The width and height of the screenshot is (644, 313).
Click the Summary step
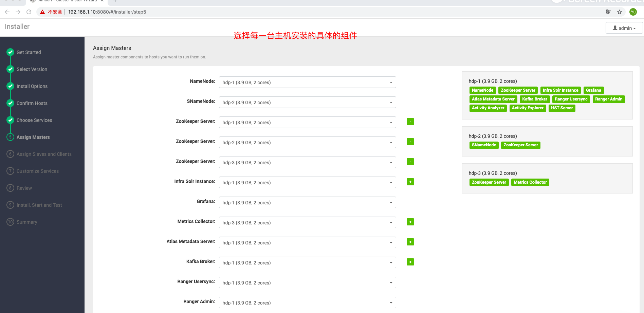27,222
